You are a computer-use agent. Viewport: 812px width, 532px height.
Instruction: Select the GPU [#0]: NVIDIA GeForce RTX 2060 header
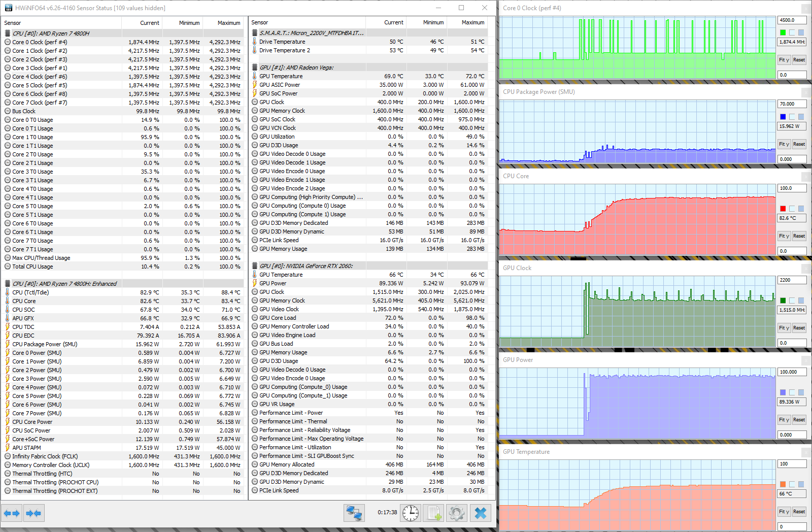pos(306,266)
